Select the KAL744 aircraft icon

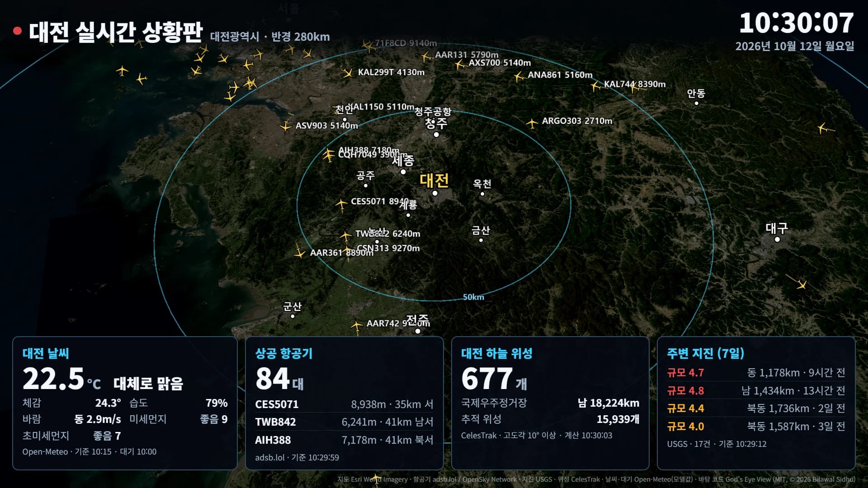pos(595,86)
